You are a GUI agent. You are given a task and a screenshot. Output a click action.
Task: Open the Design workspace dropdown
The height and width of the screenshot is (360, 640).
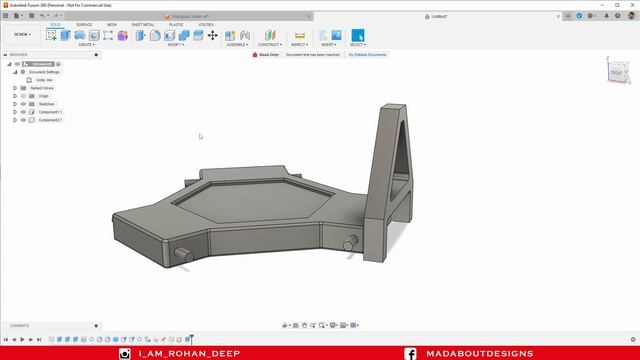[x=22, y=34]
